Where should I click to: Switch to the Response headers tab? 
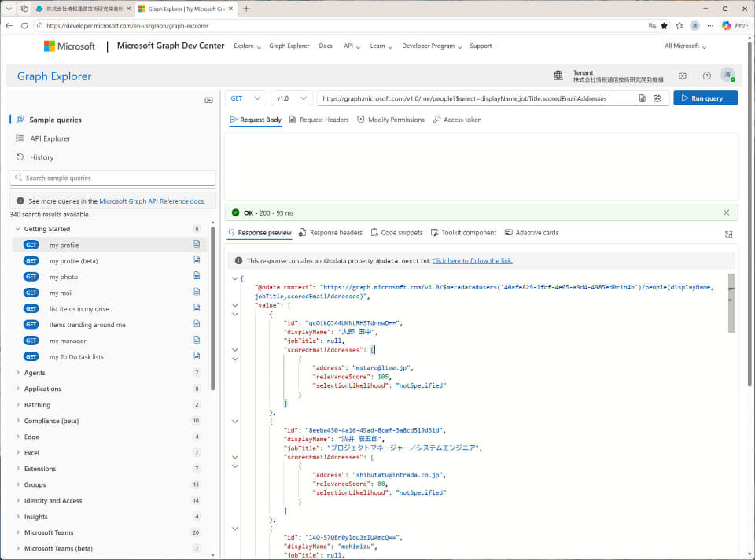(330, 233)
